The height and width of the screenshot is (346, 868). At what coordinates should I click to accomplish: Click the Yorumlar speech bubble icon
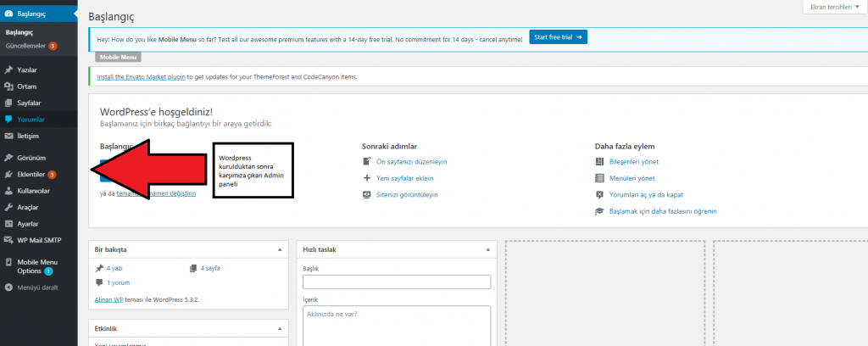coord(8,119)
